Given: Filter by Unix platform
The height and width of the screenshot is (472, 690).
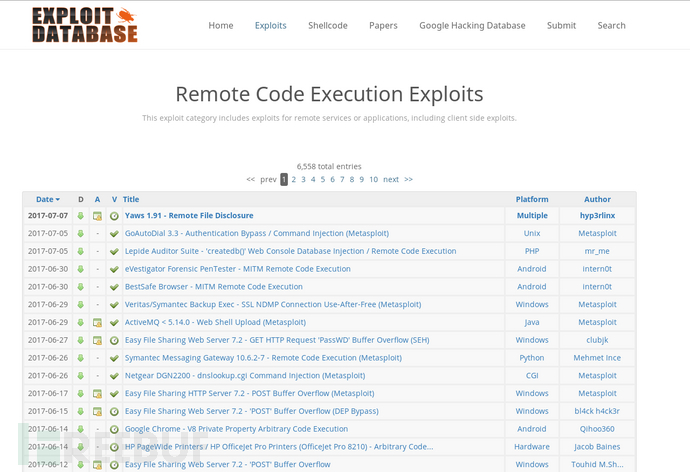Looking at the screenshot, I should pos(532,233).
